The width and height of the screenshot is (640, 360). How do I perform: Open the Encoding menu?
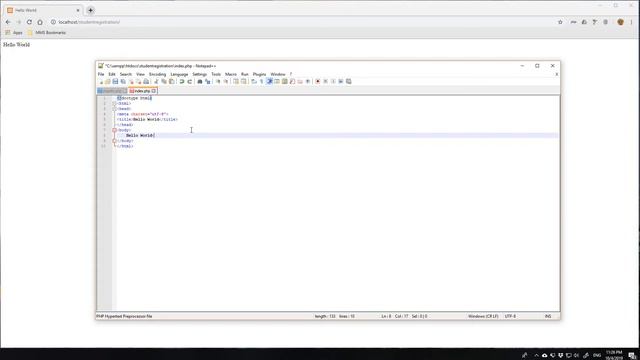click(x=158, y=74)
